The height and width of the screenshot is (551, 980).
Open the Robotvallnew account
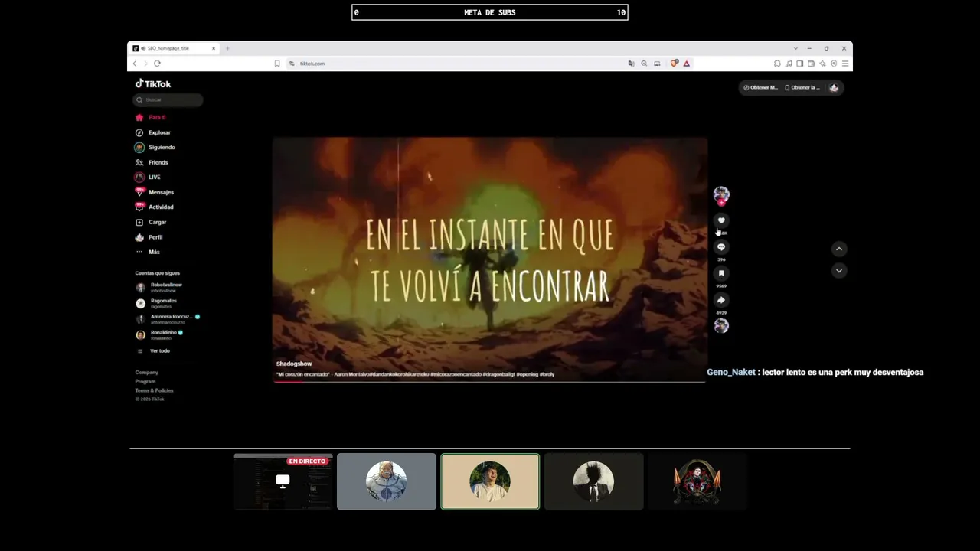tap(159, 287)
